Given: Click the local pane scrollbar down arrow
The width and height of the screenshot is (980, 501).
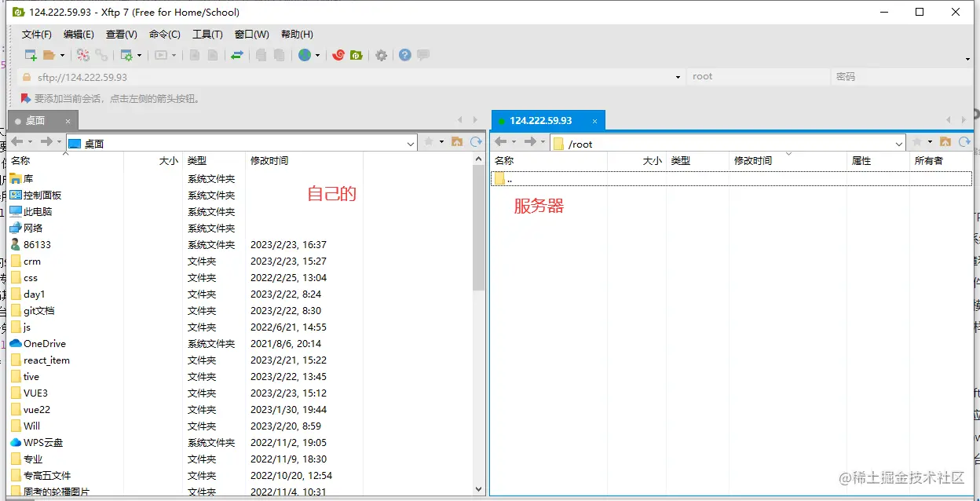Looking at the screenshot, I should (479, 488).
